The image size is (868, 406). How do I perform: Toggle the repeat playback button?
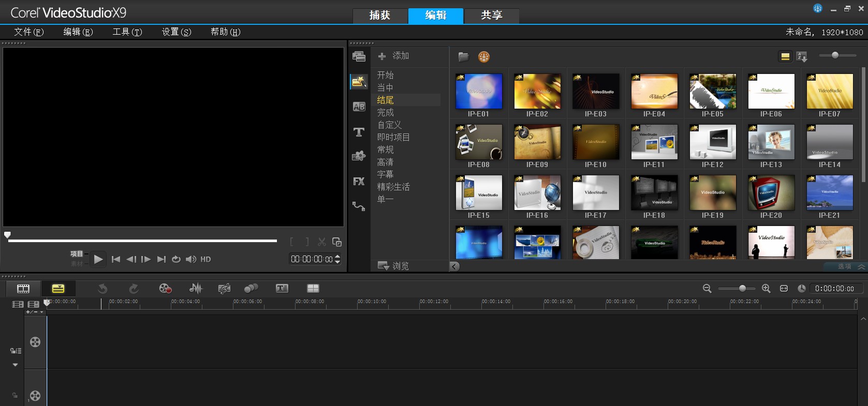[176, 260]
